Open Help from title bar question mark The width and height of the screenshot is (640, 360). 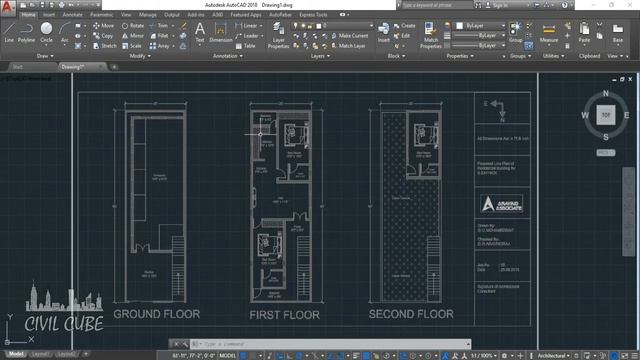tap(564, 5)
